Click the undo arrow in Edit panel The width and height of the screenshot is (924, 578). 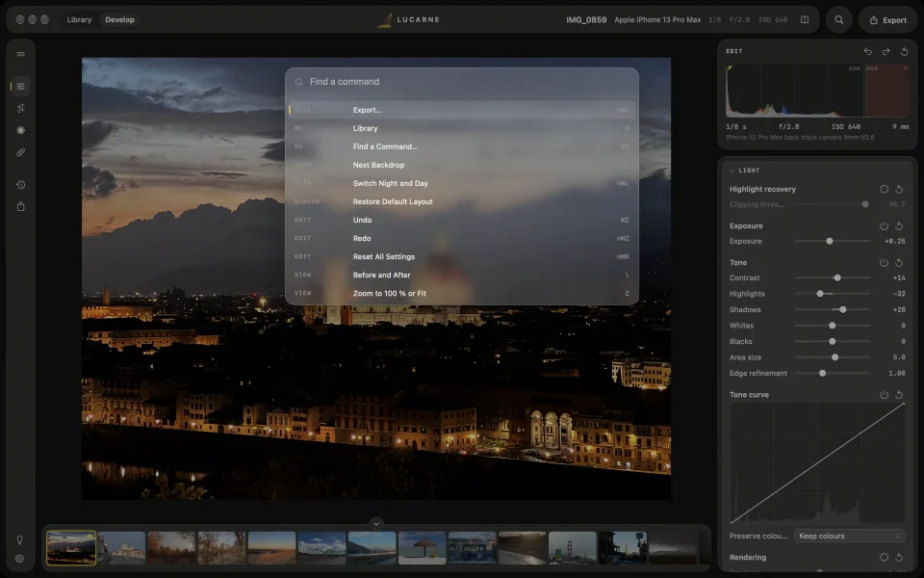[x=867, y=51]
